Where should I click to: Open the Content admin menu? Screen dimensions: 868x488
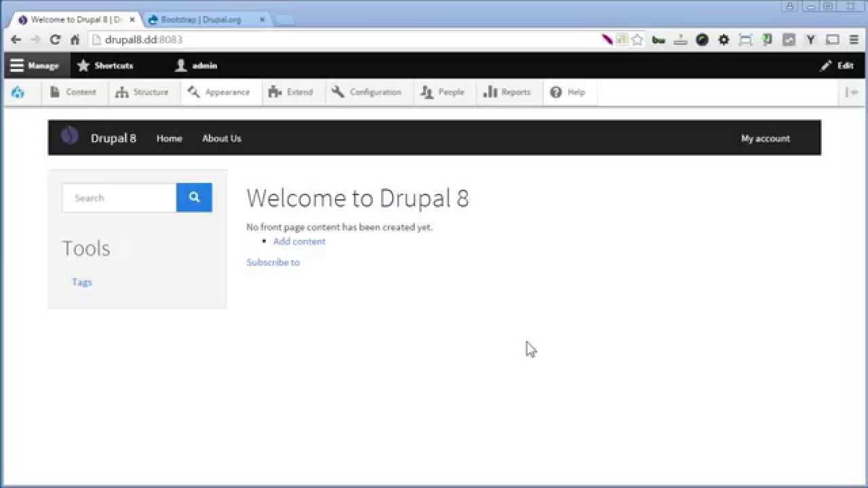pos(73,92)
